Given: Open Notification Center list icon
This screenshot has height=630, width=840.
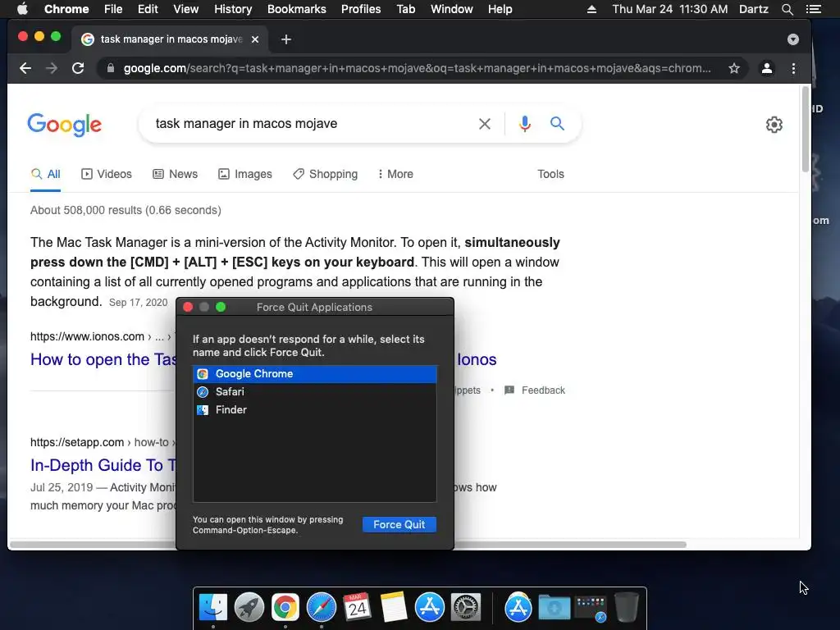Looking at the screenshot, I should click(x=813, y=9).
